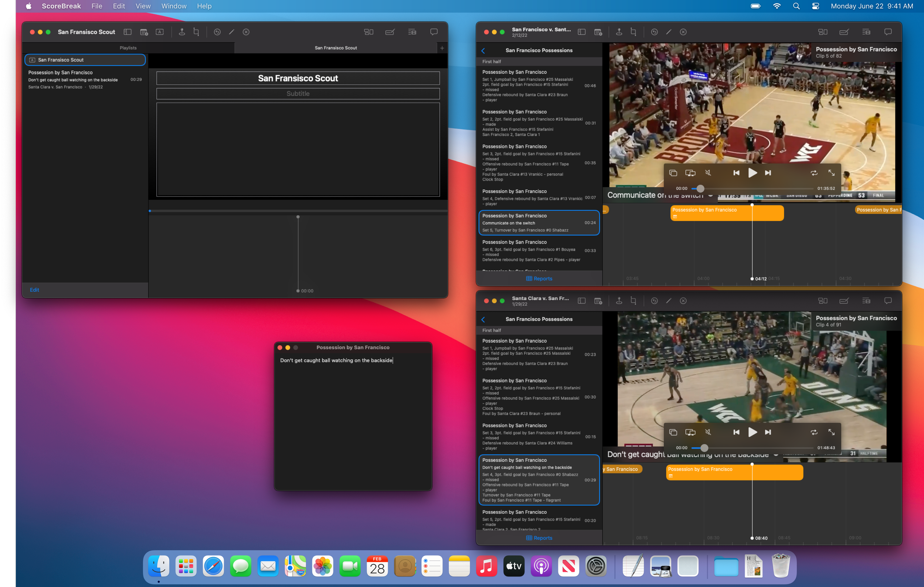Click the crop icon in San Fransisco Scout toolbar
Screen dimensions: 924x587
coord(196,32)
